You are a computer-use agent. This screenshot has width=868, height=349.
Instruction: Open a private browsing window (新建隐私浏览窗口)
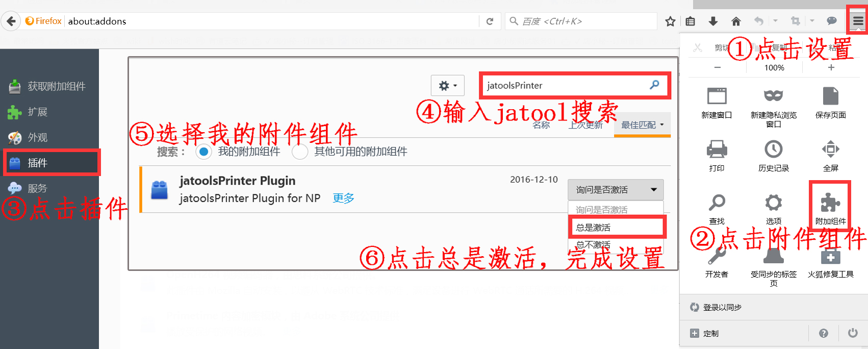[774, 107]
